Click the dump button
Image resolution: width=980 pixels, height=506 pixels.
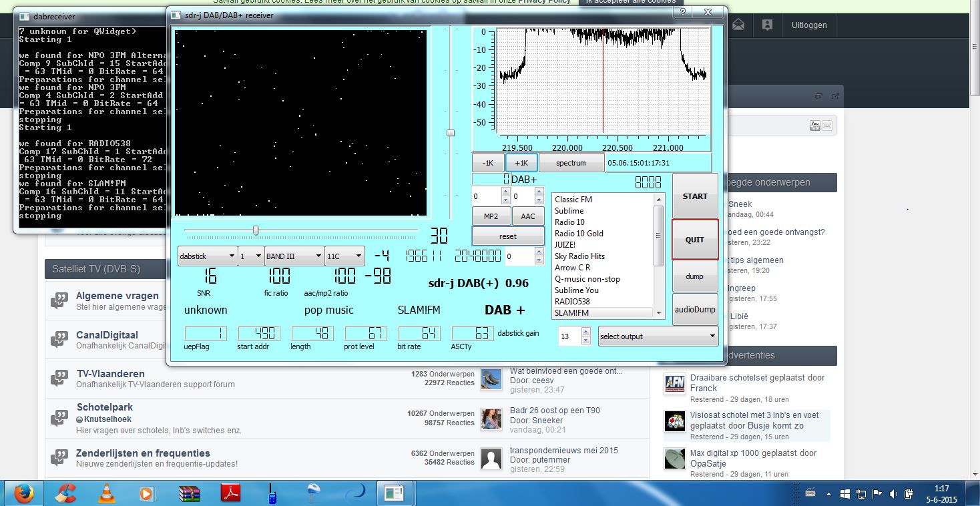pos(695,276)
